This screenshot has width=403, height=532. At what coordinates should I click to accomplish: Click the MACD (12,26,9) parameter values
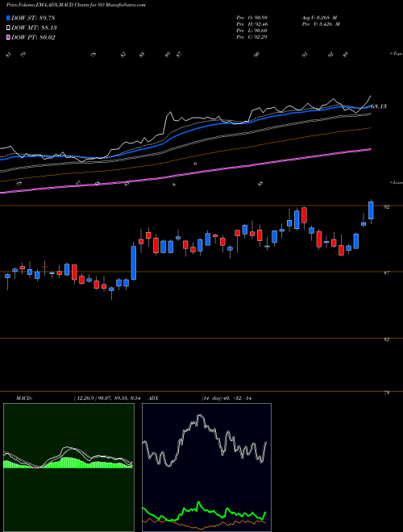pyautogui.click(x=106, y=398)
